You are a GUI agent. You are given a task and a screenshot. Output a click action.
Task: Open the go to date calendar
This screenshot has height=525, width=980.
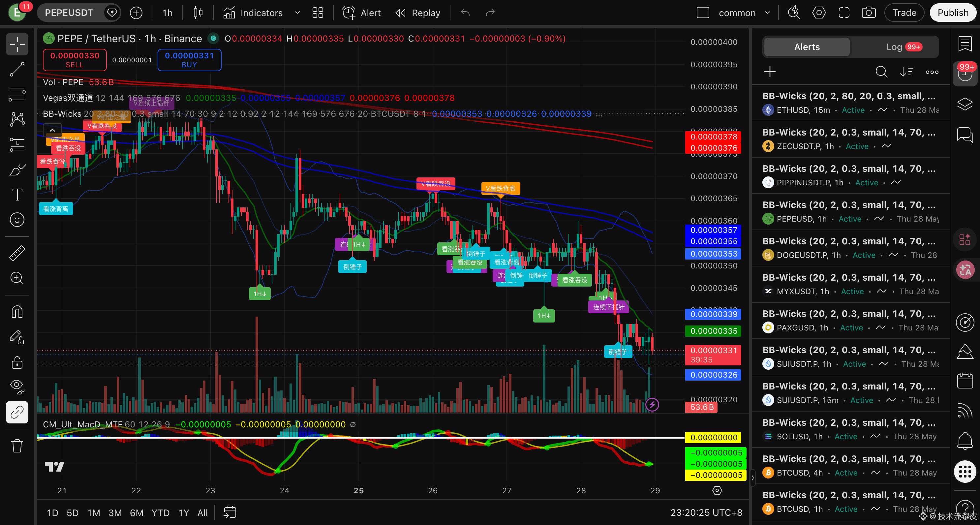click(230, 512)
